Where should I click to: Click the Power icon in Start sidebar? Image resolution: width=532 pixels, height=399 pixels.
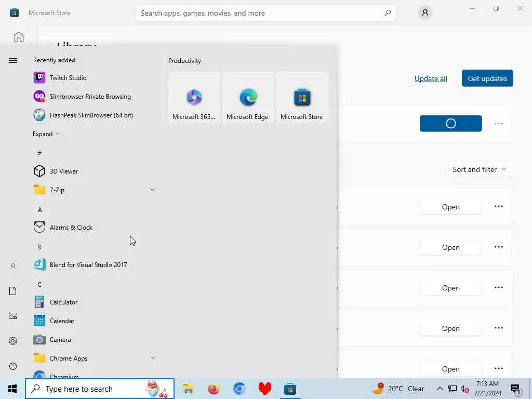13,366
